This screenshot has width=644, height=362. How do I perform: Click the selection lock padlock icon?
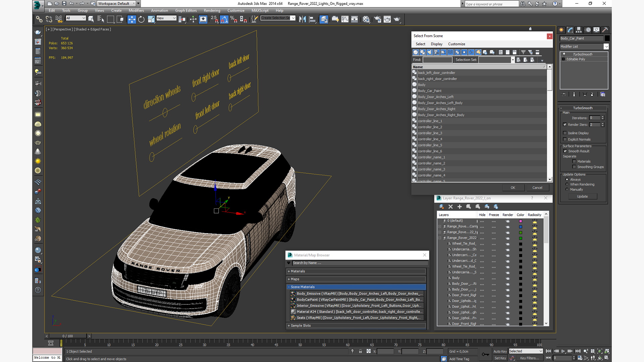click(x=360, y=351)
